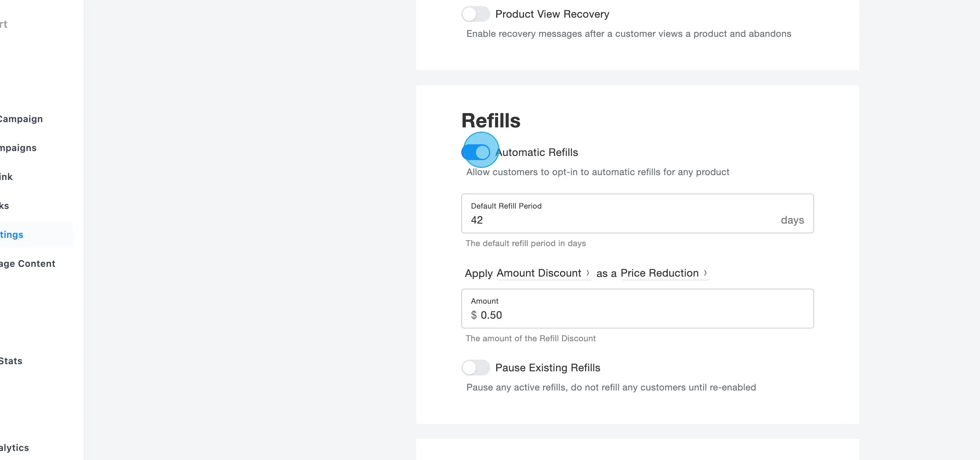Click the top sidebar item ending in "rt"
Viewport: 980px width, 460px height.
pos(4,24)
